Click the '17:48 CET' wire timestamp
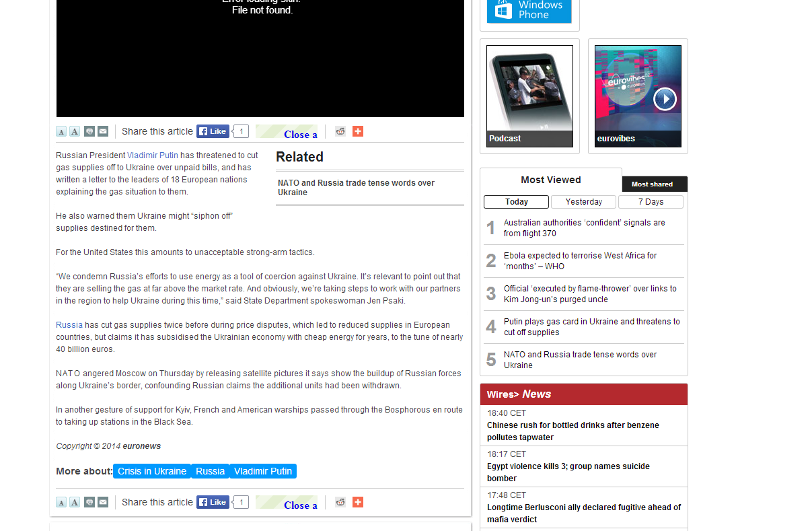The width and height of the screenshot is (812, 531). point(507,495)
